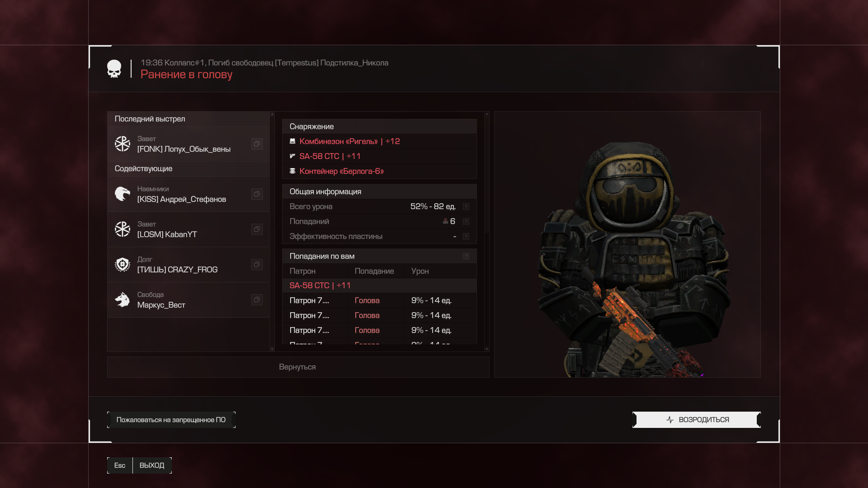
Task: Click the pulse icon on ВОЗРОДИТЬСЯ button
Action: click(x=670, y=420)
